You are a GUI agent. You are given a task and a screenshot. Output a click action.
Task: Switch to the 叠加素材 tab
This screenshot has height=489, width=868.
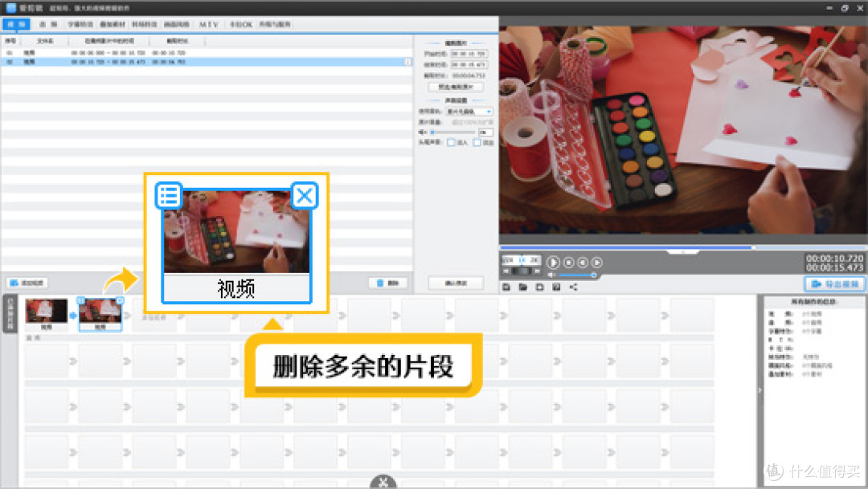pos(113,24)
